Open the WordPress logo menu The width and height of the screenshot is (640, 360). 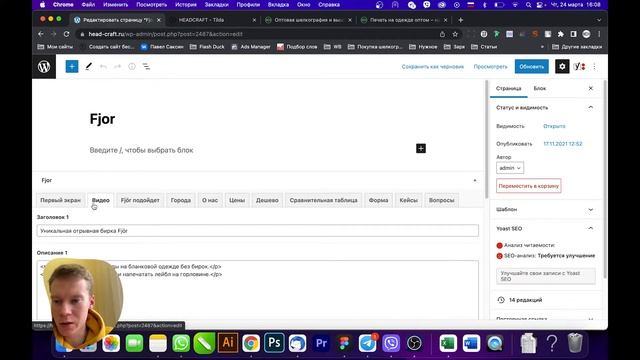[44, 67]
